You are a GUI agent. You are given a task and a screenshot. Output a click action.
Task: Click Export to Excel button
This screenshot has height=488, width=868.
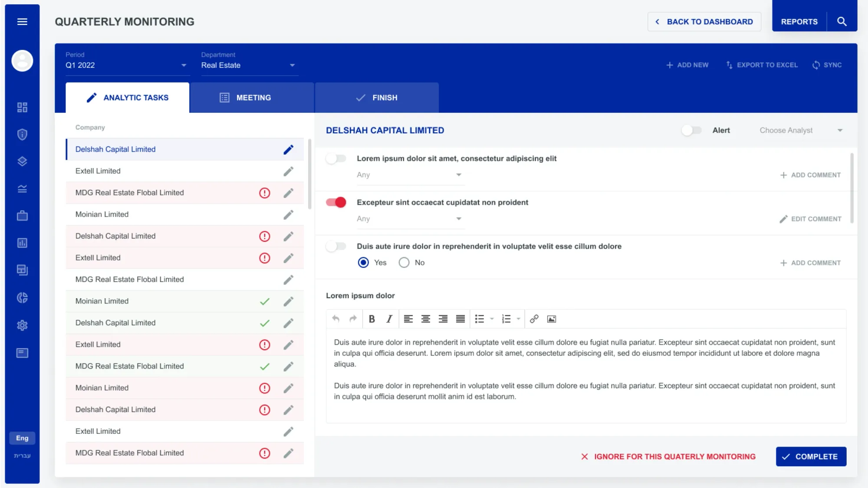click(x=762, y=65)
